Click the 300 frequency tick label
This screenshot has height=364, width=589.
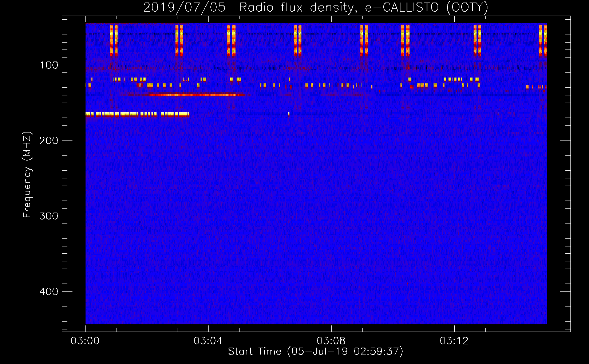tap(49, 216)
